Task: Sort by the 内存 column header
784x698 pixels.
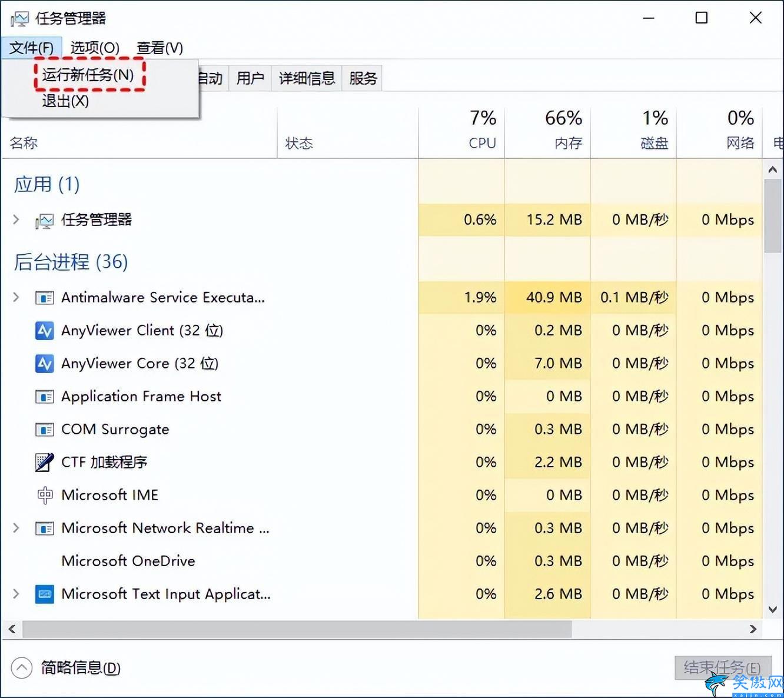Action: pyautogui.click(x=547, y=132)
